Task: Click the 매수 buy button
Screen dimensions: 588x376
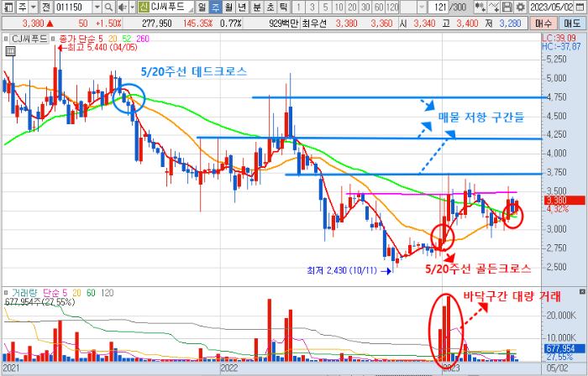Action: click(x=543, y=23)
